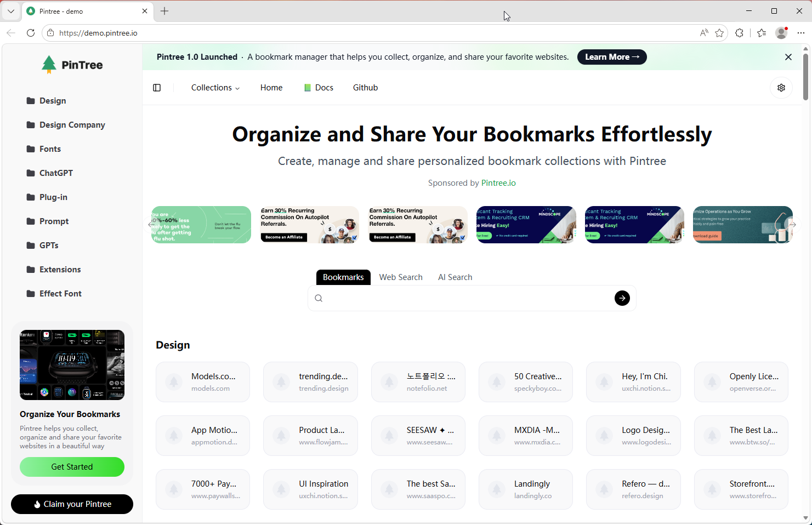Open the Docs nav link
812x525 pixels.
[319, 88]
